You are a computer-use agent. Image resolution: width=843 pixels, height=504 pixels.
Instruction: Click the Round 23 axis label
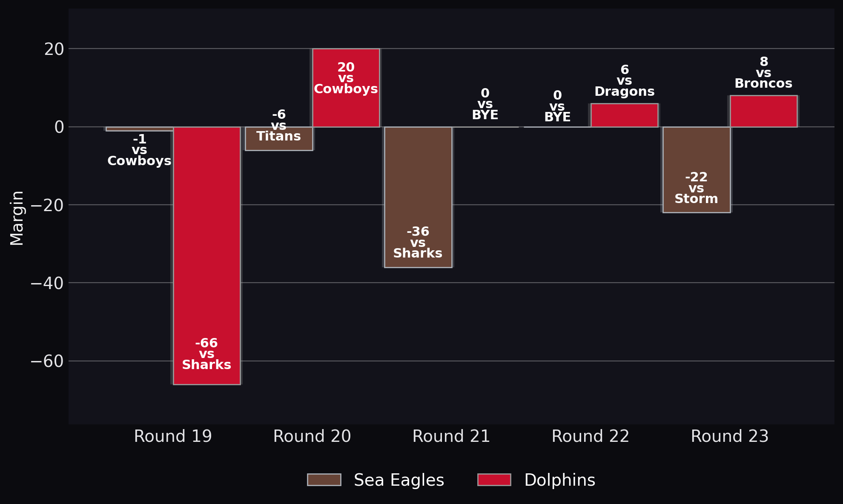point(730,436)
